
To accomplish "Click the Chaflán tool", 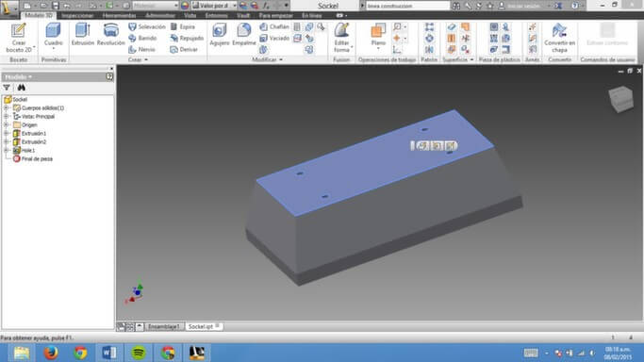I will [274, 26].
